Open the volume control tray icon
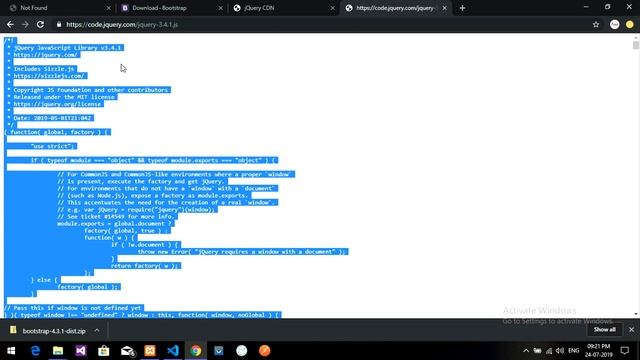The image size is (640, 360). (x=560, y=351)
